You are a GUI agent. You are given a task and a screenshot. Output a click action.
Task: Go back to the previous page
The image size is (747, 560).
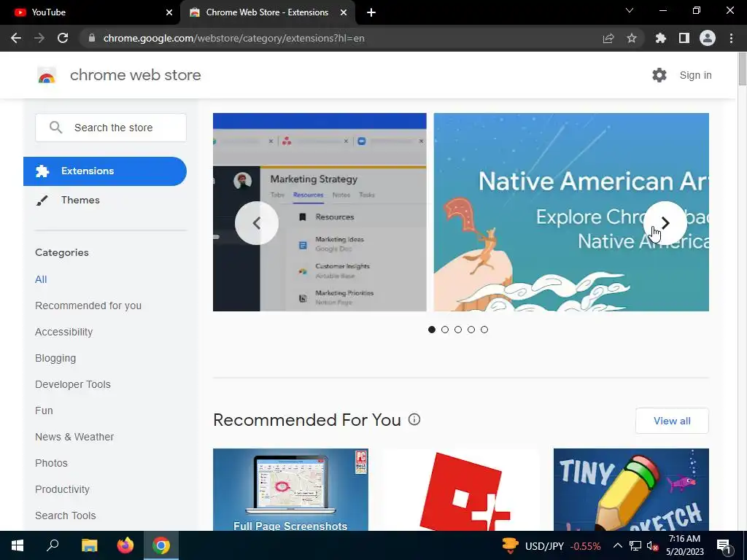pos(16,38)
